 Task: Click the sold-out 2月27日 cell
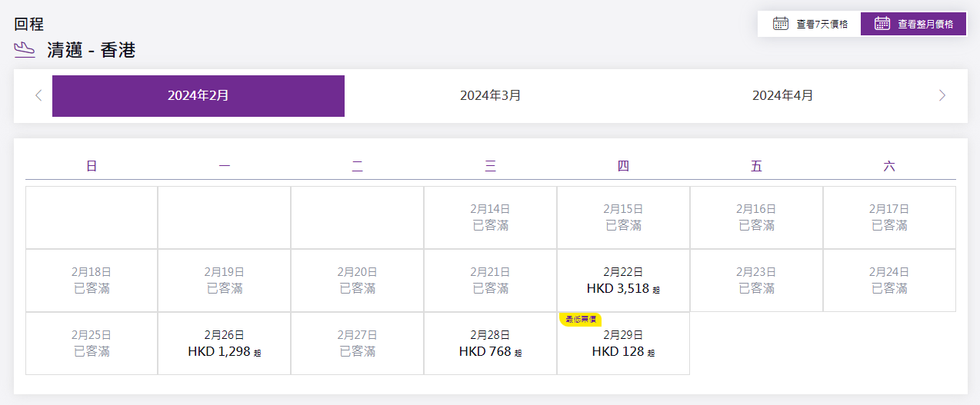pyautogui.click(x=357, y=344)
